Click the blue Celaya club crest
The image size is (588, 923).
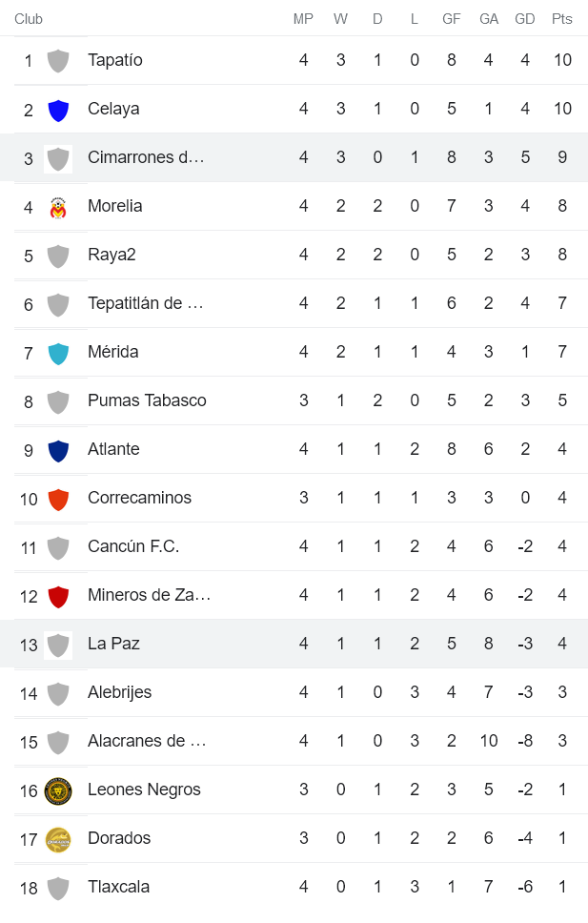[59, 109]
